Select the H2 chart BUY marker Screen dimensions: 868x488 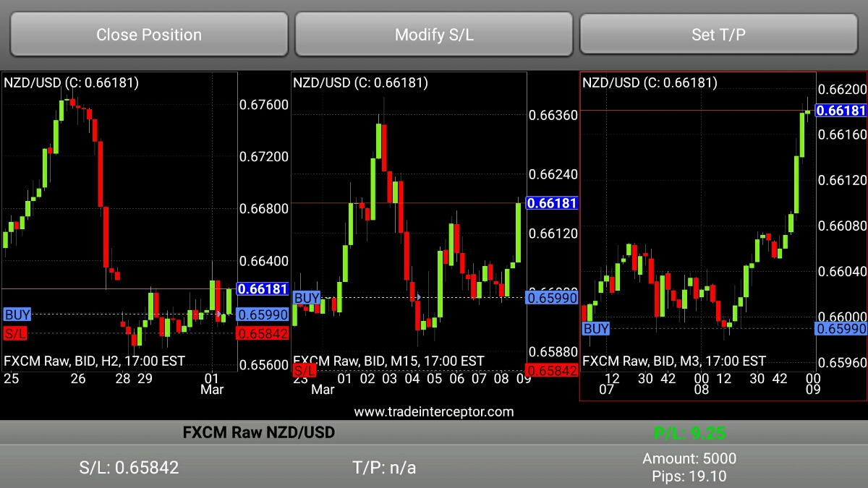coord(17,314)
